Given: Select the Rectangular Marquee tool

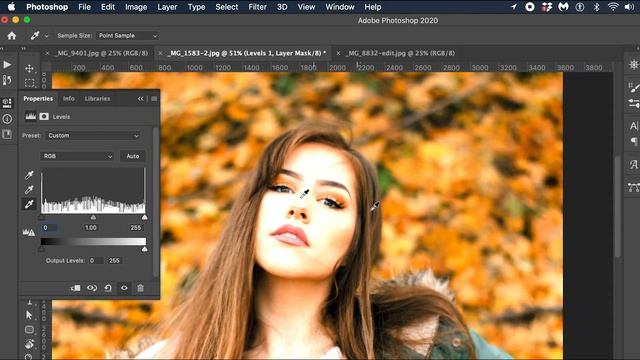Looking at the screenshot, I should point(29,82).
